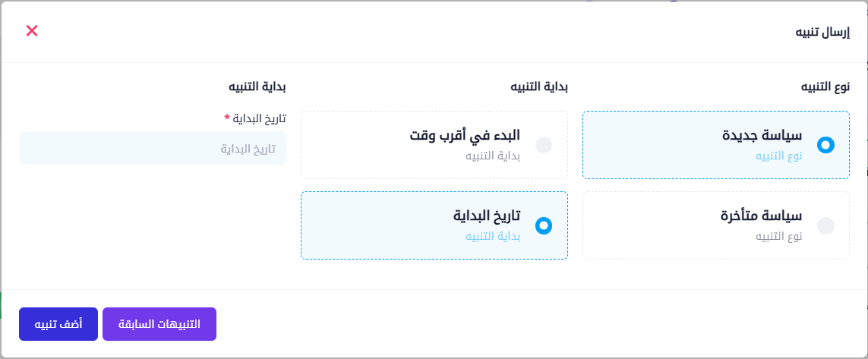
Task: Click the "إرسال تنبيه" dialog title
Action: tap(822, 32)
